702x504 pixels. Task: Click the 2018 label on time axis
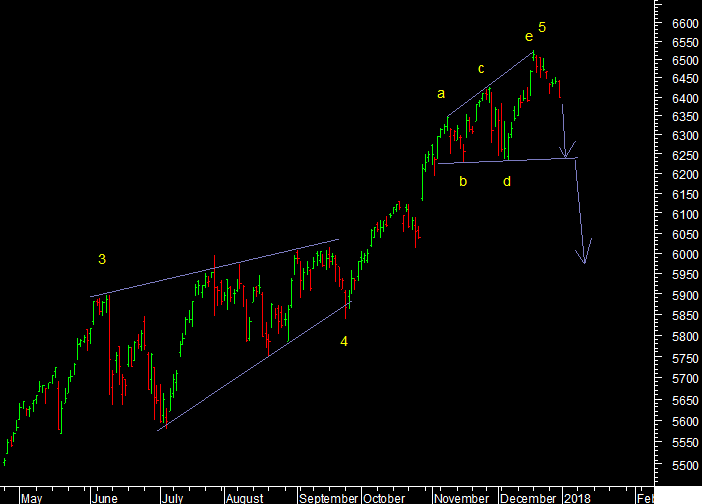(577, 497)
